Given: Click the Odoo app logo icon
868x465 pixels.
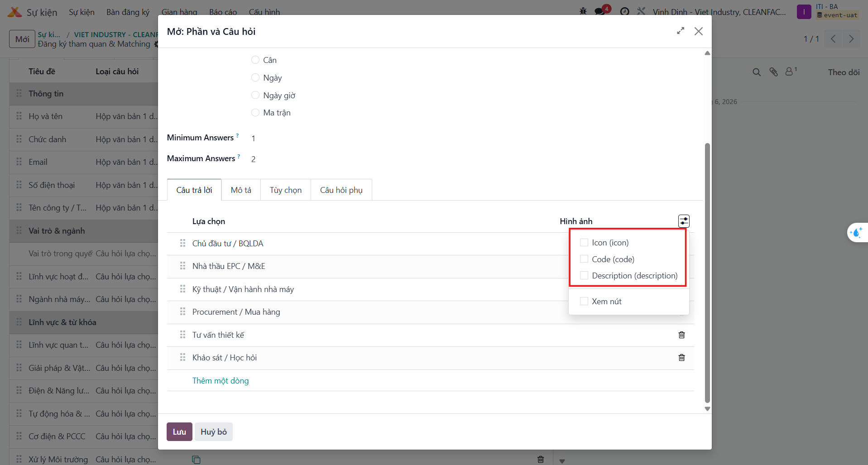Looking at the screenshot, I should tap(14, 12).
